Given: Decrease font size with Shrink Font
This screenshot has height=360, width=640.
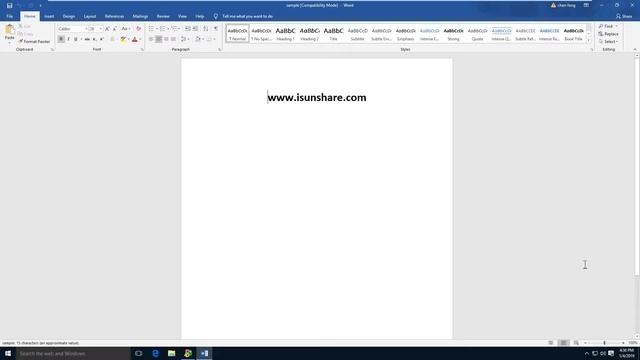Looking at the screenshot, I should [114, 29].
